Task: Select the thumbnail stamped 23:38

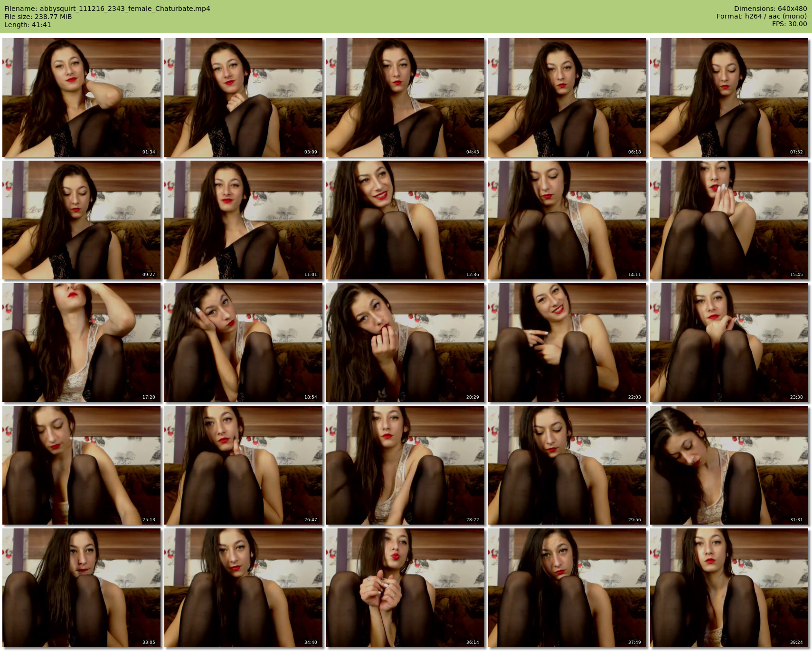Action: 729,343
